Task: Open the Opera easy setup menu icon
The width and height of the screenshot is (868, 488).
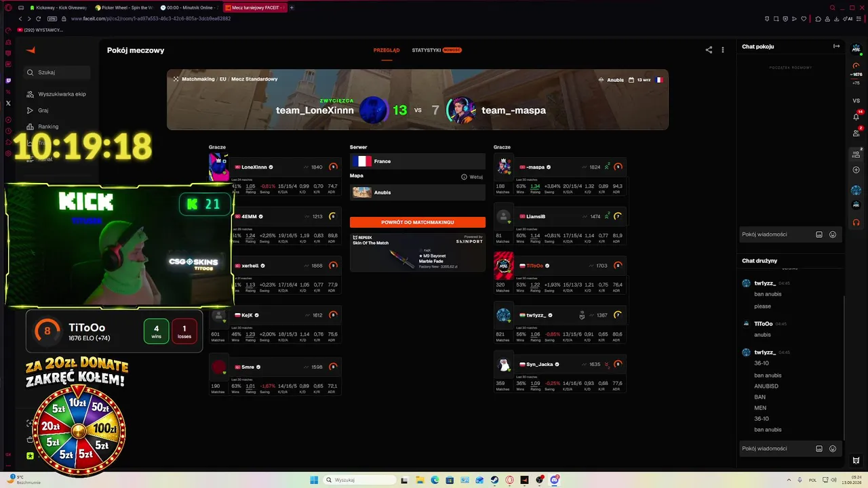Action: click(860, 19)
